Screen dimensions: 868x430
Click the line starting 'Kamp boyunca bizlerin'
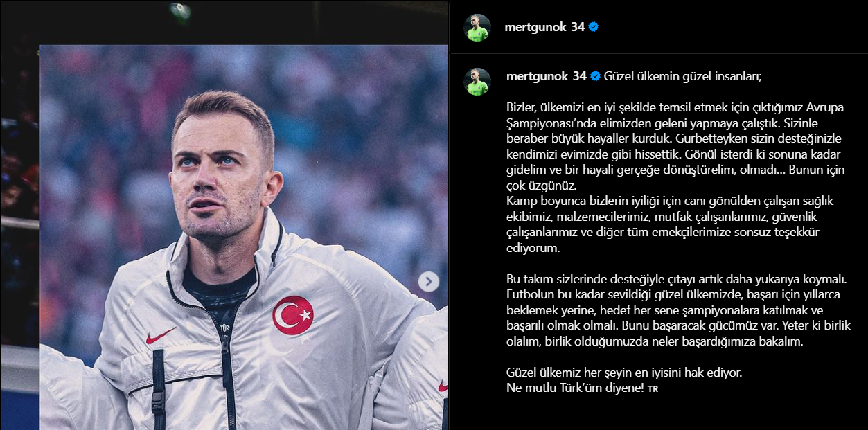click(x=670, y=201)
